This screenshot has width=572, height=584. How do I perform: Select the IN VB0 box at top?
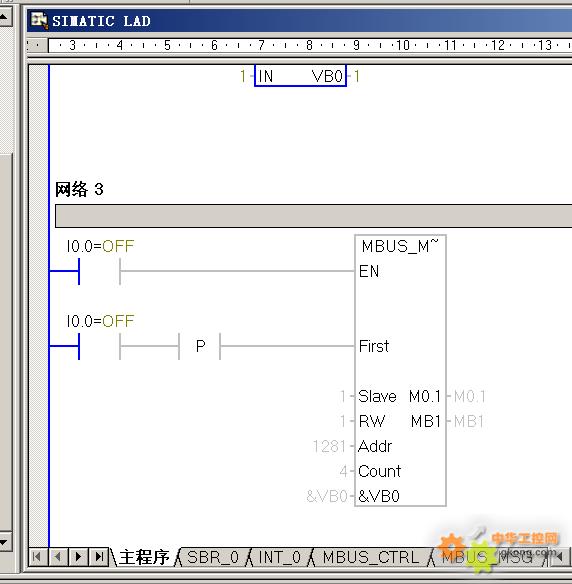(x=301, y=76)
